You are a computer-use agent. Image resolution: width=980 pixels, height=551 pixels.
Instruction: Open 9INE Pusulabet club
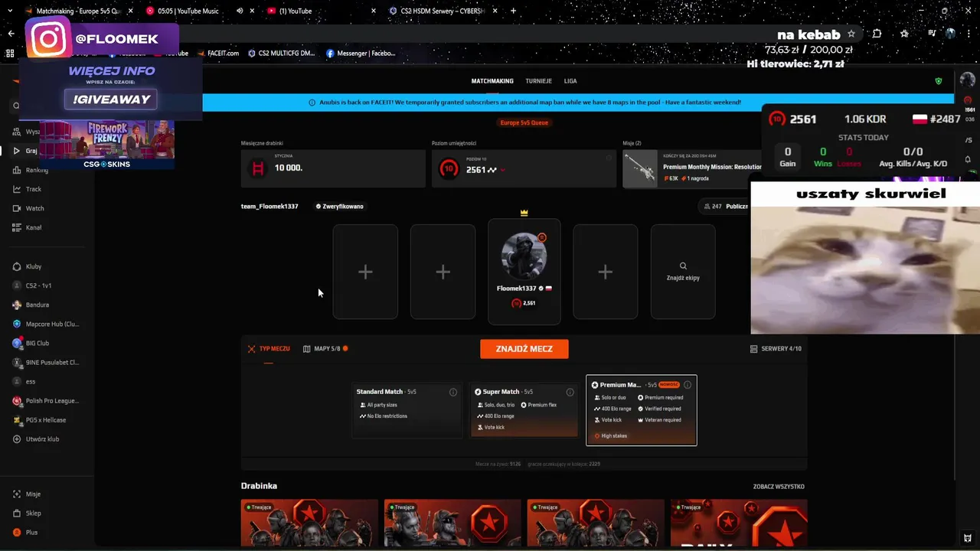[x=46, y=362]
